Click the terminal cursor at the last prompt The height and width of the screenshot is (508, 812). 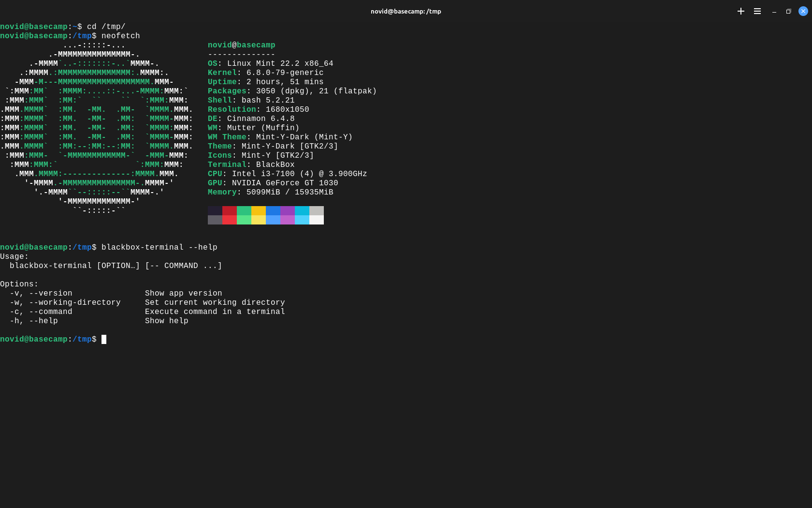click(104, 339)
